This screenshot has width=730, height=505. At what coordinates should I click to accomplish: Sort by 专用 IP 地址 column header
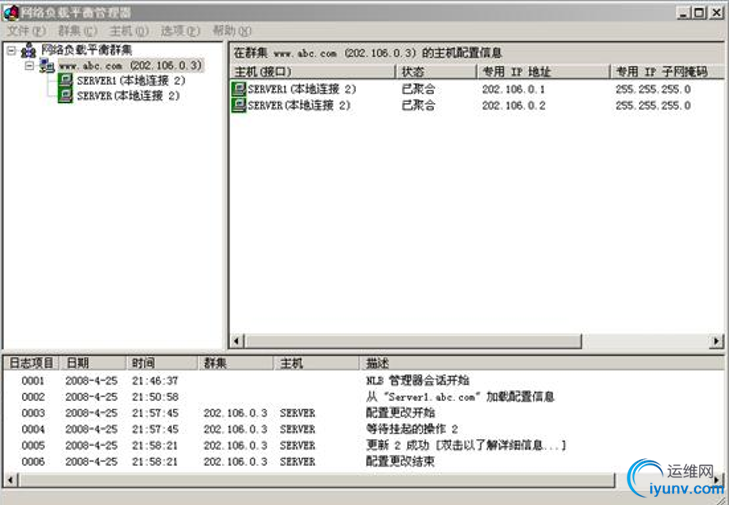[543, 72]
